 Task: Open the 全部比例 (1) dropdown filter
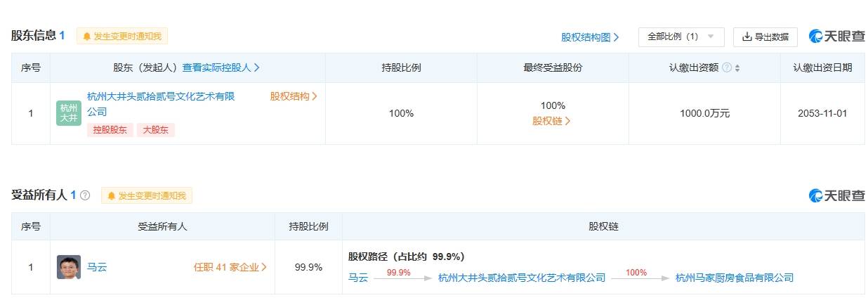[680, 37]
